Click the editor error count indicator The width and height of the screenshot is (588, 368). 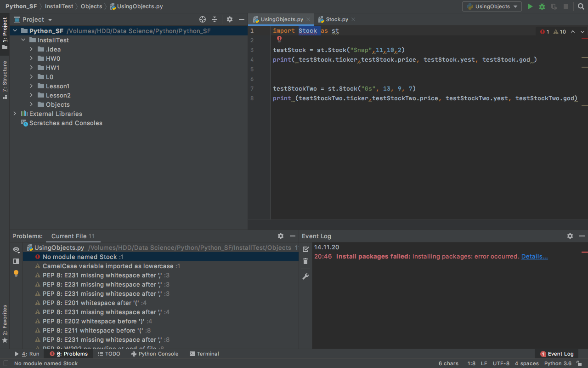tap(544, 32)
